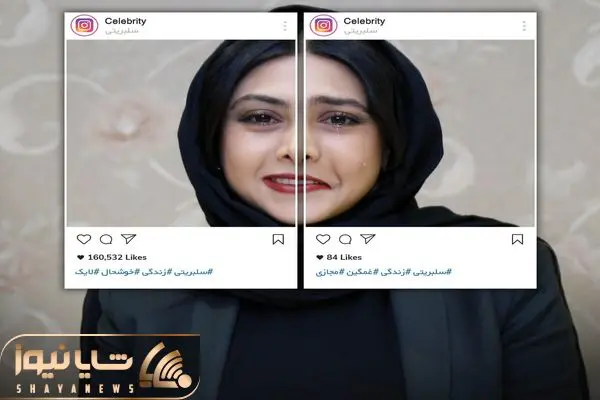Bookmark the left post
Viewport: 600px width, 400px height.
coord(278,239)
